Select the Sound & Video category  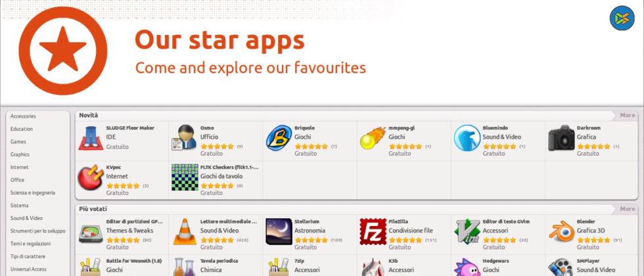[27, 218]
